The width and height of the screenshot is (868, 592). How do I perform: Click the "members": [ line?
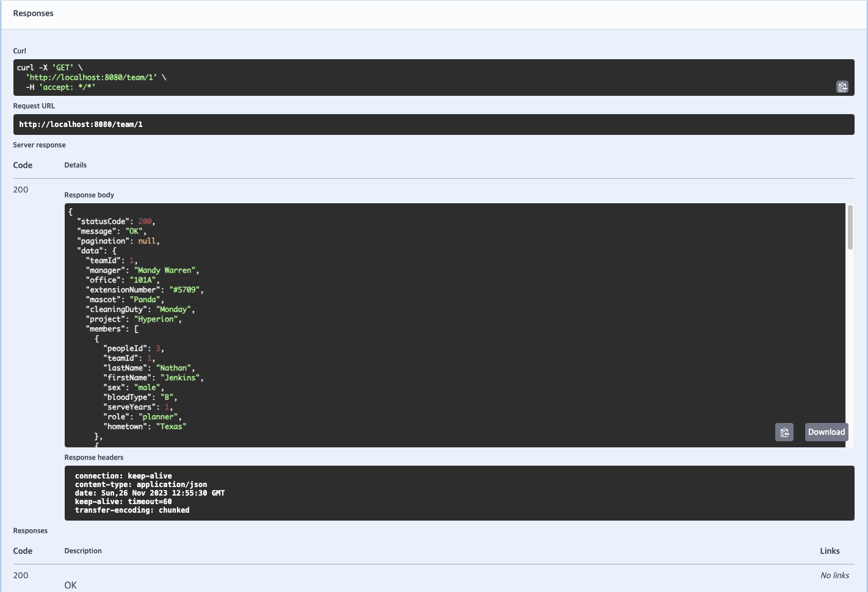click(x=112, y=329)
